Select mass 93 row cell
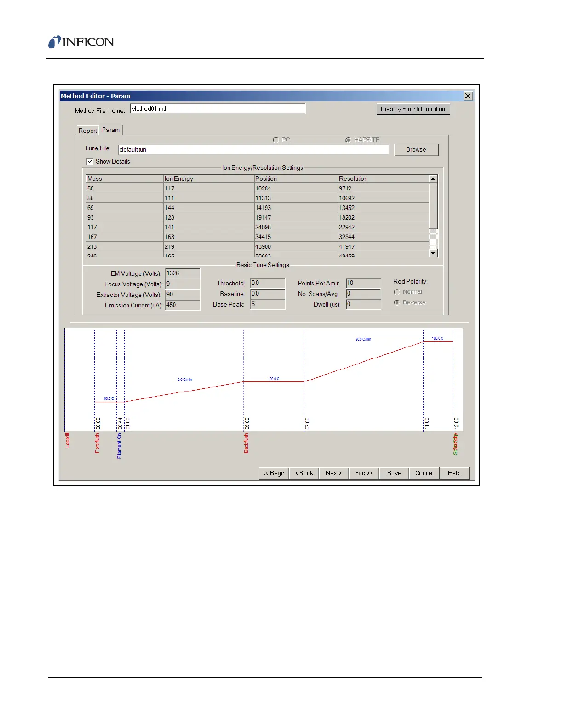This screenshot has width=562, height=728. coord(125,217)
